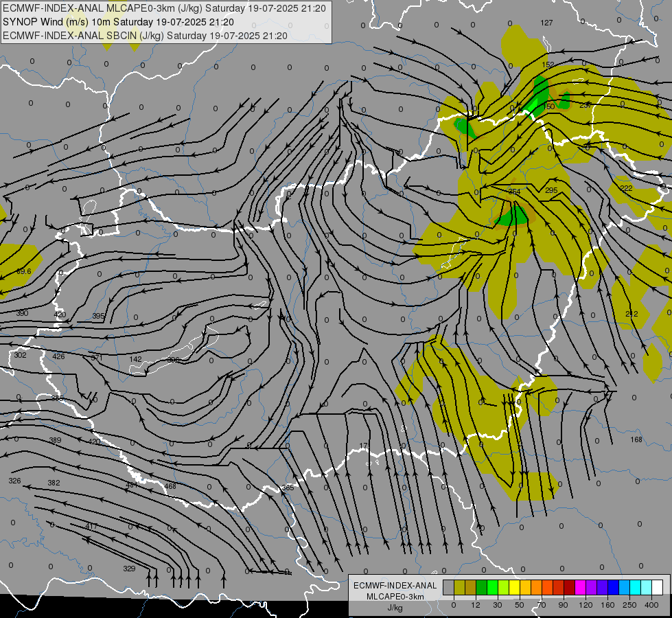Click the map value 168

(x=636, y=439)
